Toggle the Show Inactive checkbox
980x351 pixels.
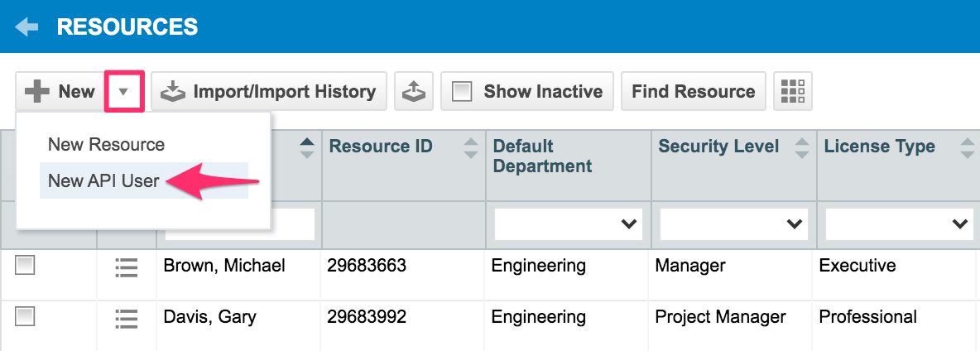pyautogui.click(x=462, y=91)
